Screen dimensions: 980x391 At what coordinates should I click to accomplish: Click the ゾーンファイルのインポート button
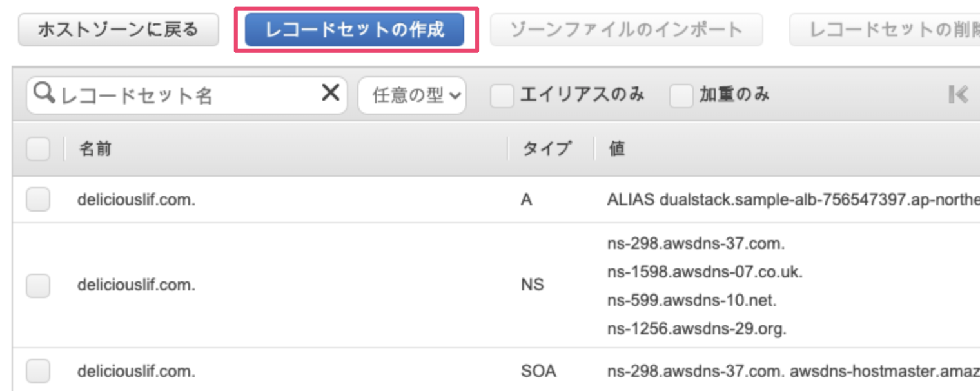pos(626,30)
